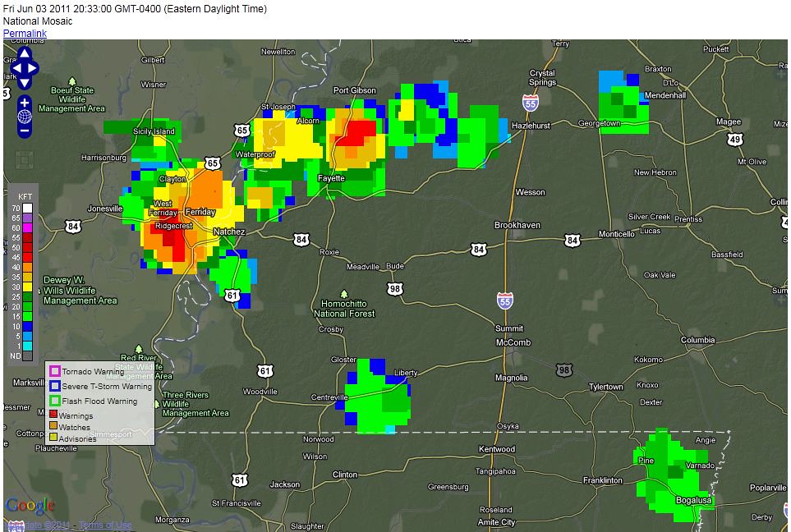
Task: Click the pan up arrow
Action: click(24, 53)
